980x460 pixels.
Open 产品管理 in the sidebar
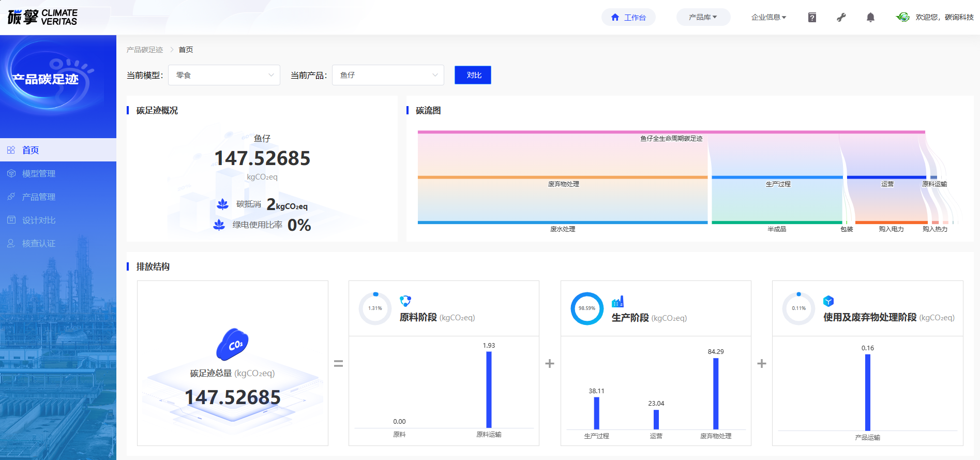[x=58, y=197]
